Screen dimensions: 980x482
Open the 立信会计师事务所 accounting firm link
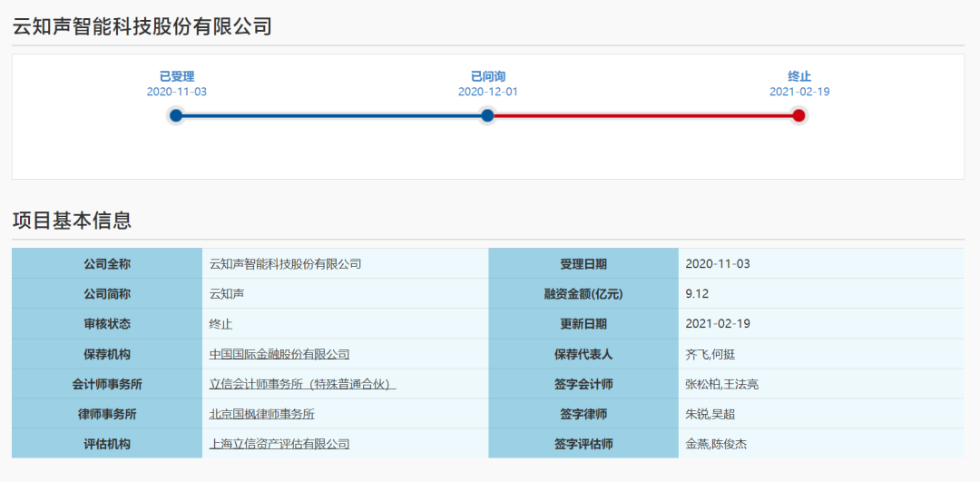coord(302,384)
